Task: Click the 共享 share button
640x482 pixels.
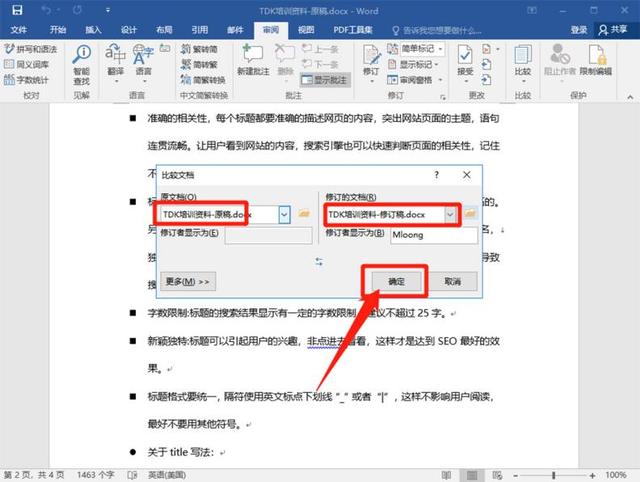Action: (x=613, y=30)
